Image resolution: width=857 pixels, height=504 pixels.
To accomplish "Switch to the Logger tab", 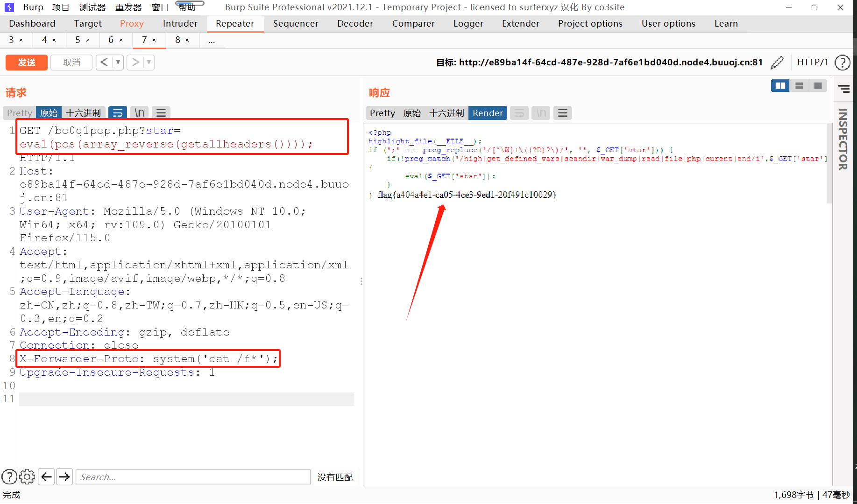I will click(468, 23).
